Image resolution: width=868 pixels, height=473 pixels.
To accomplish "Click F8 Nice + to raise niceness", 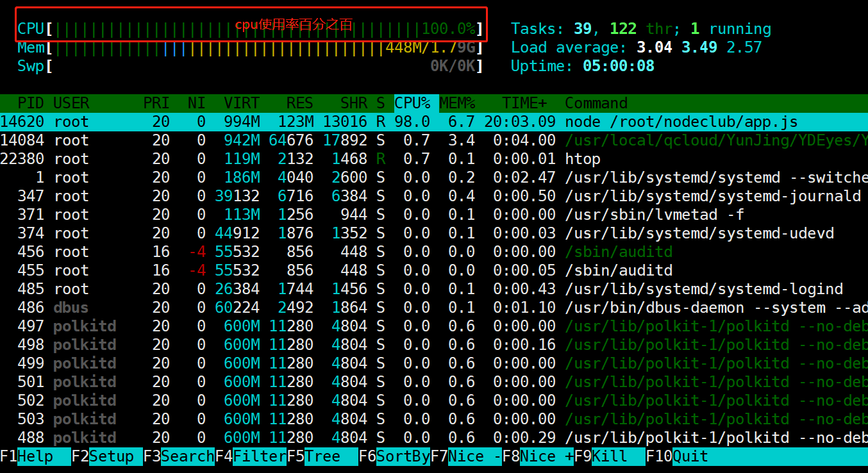I will [x=538, y=456].
